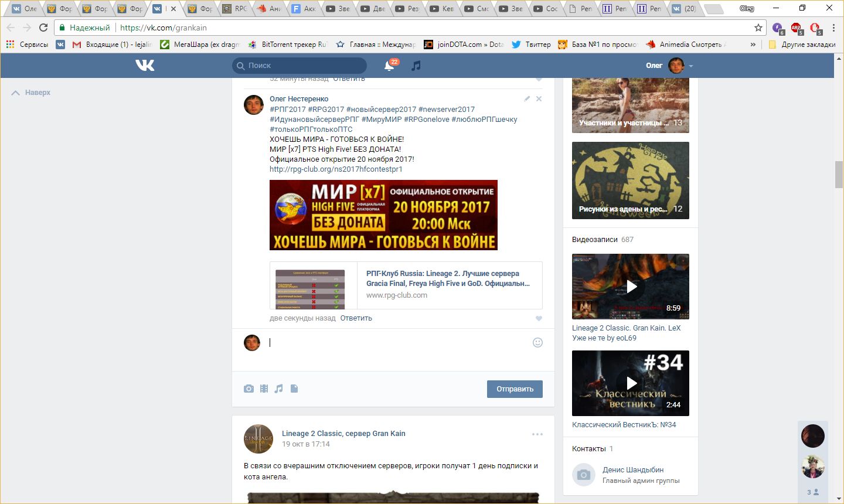Attach a document to the comment
Screen dimensions: 844x504
click(294, 389)
